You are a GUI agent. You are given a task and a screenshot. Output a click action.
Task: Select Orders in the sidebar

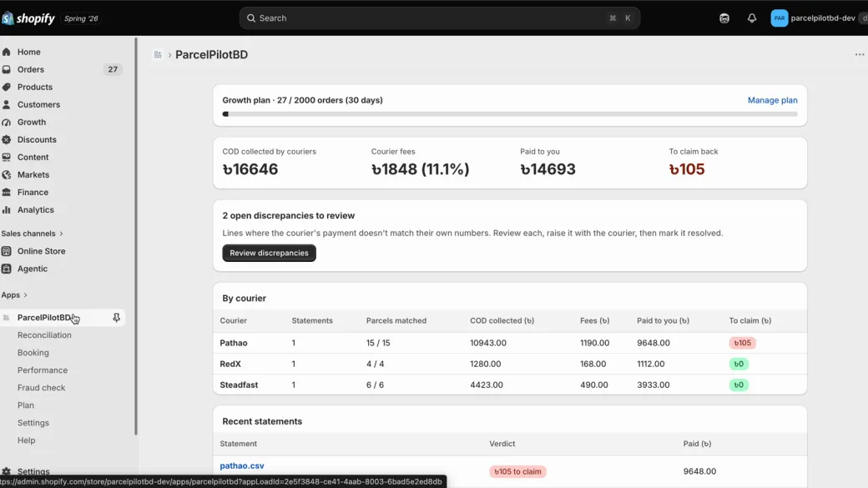pyautogui.click(x=30, y=70)
